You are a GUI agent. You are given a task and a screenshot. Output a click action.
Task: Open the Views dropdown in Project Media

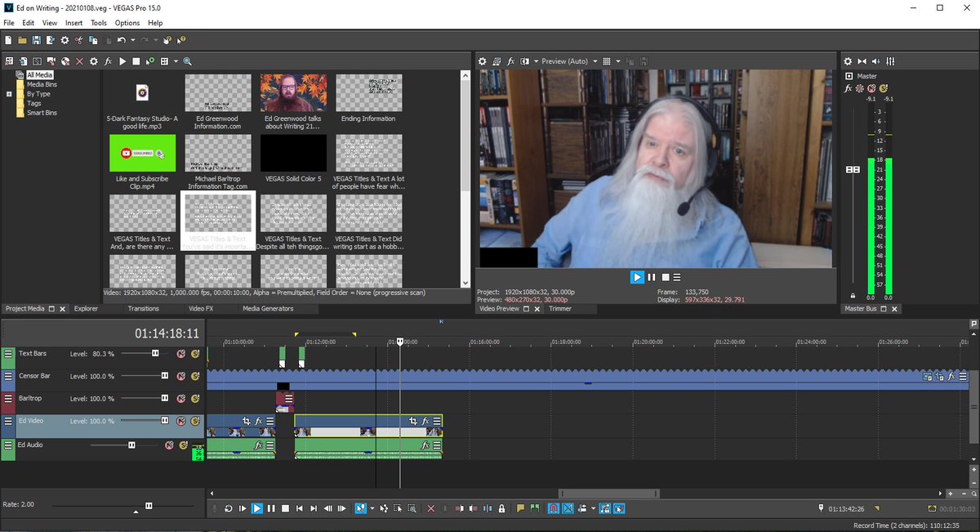coord(176,61)
